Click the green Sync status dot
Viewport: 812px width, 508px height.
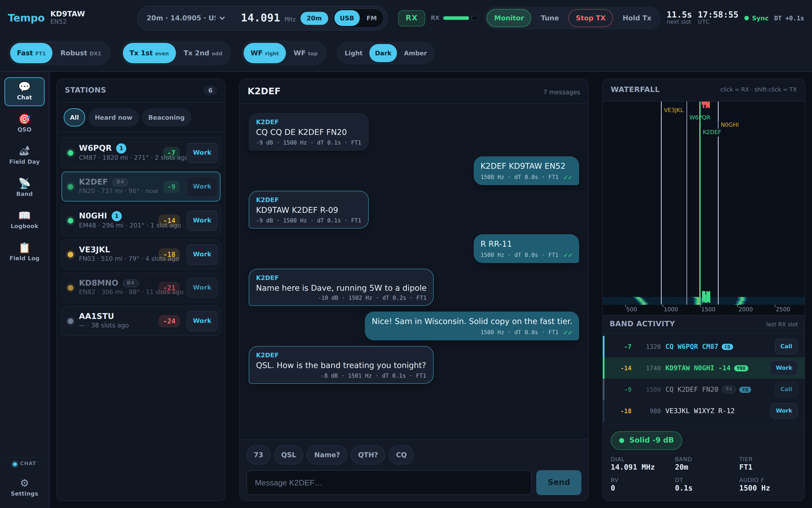click(747, 18)
